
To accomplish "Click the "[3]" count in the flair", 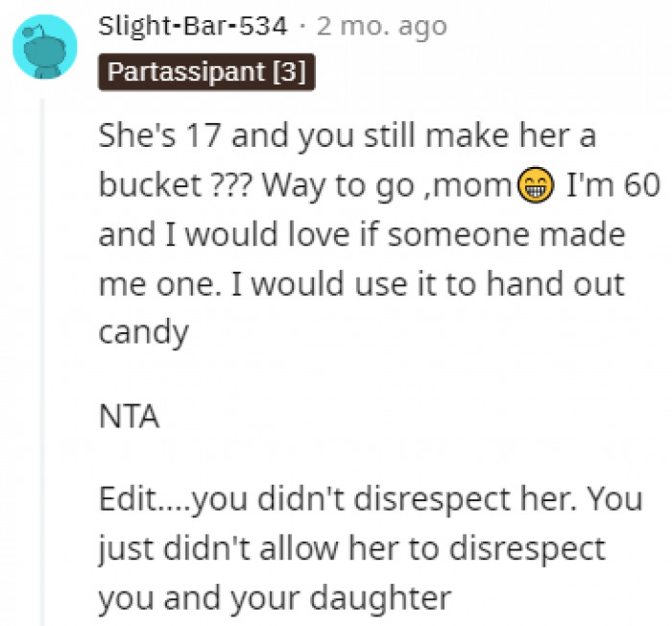I will click(x=290, y=72).
